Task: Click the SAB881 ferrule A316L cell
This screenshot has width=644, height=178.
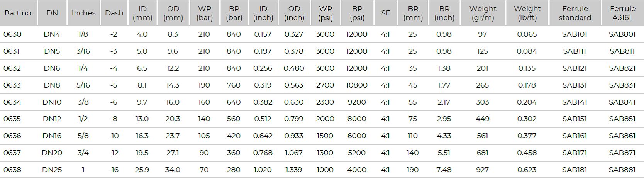Action: tap(622, 170)
